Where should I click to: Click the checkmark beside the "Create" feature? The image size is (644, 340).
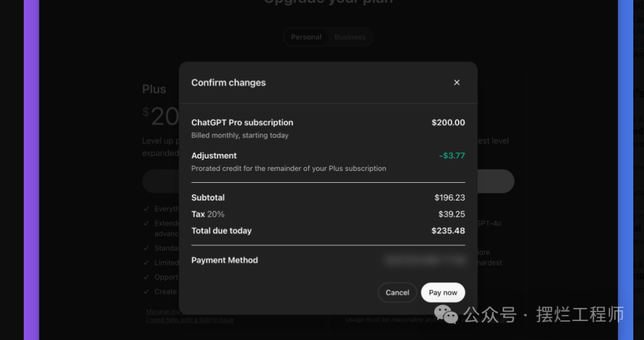point(146,292)
